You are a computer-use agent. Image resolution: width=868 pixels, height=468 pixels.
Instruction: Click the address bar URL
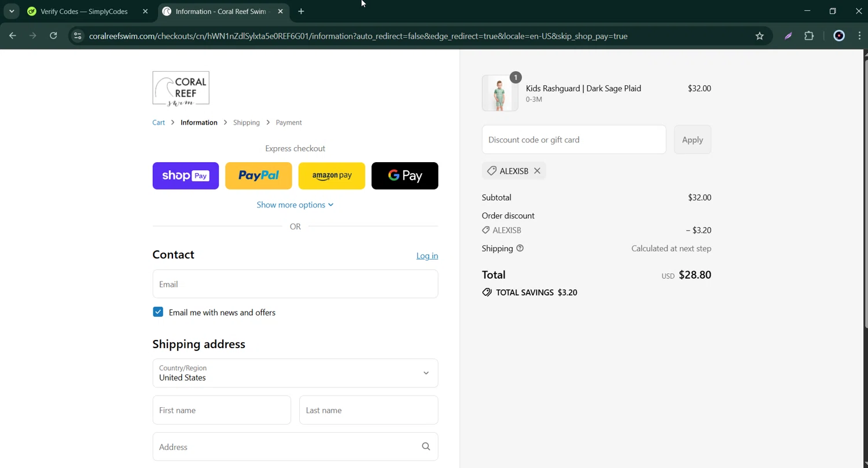(358, 36)
